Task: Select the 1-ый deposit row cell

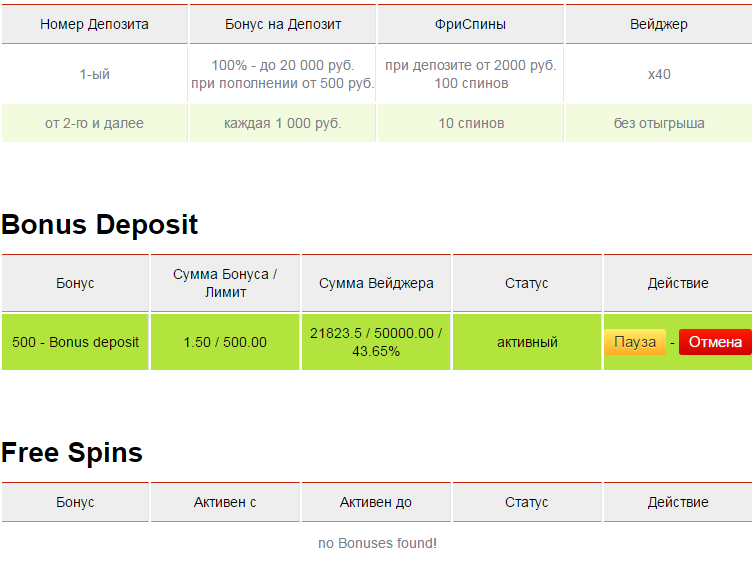Action: coord(94,74)
